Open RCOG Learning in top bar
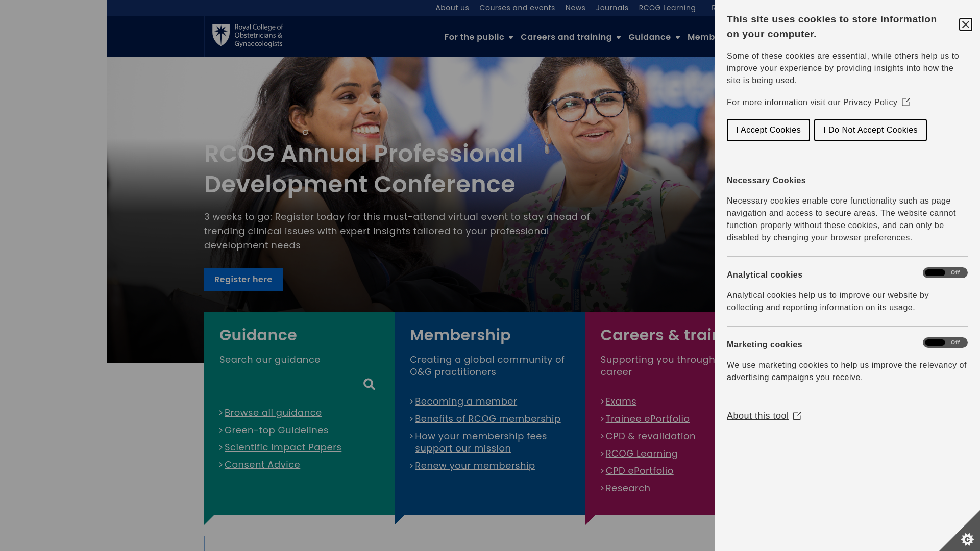The width and height of the screenshot is (980, 551). (x=667, y=8)
